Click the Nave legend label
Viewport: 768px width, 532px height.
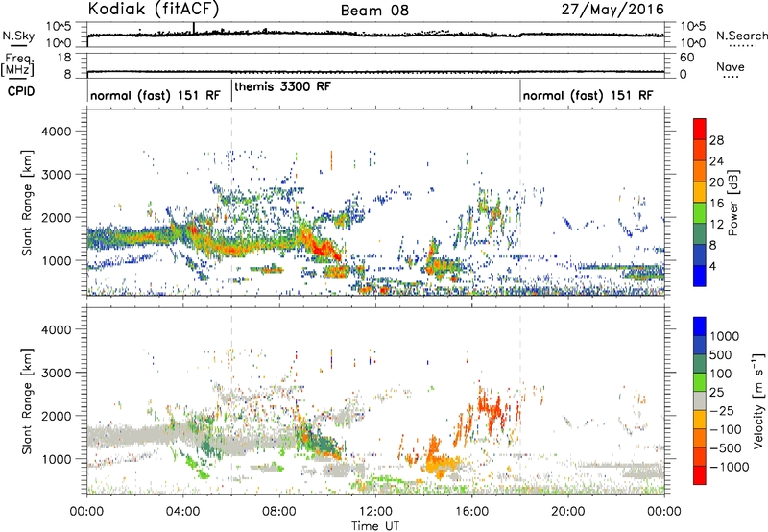731,67
